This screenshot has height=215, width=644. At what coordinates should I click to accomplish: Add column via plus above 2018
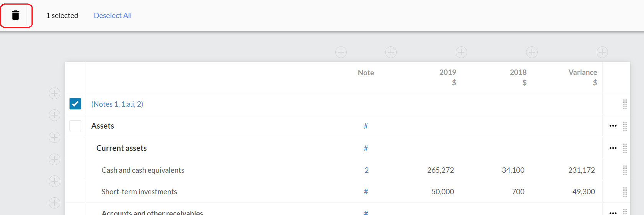click(531, 52)
